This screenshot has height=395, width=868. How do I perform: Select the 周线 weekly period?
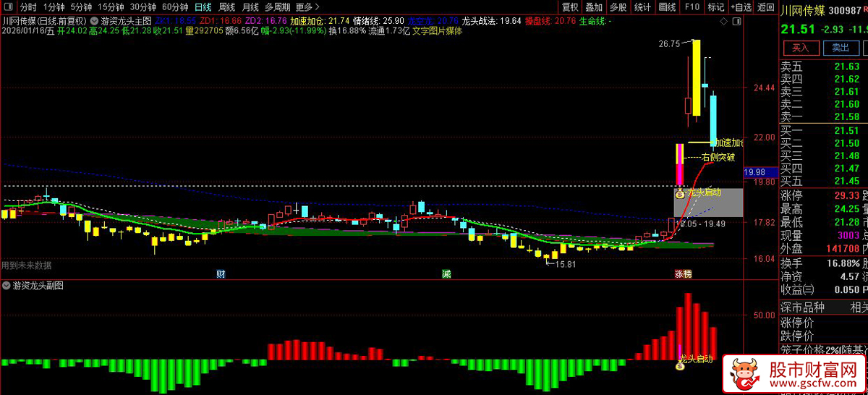click(x=226, y=7)
